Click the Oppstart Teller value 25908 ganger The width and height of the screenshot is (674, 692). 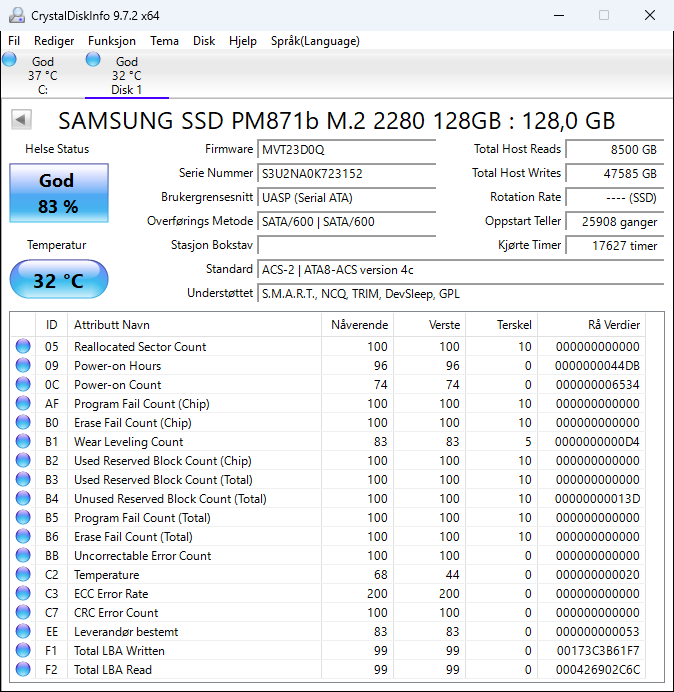(x=614, y=221)
